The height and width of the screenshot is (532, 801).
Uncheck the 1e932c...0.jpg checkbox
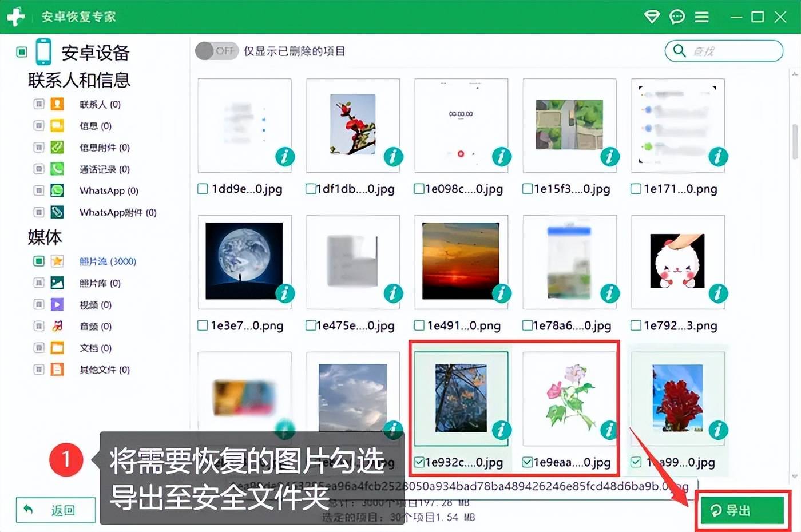tap(419, 462)
